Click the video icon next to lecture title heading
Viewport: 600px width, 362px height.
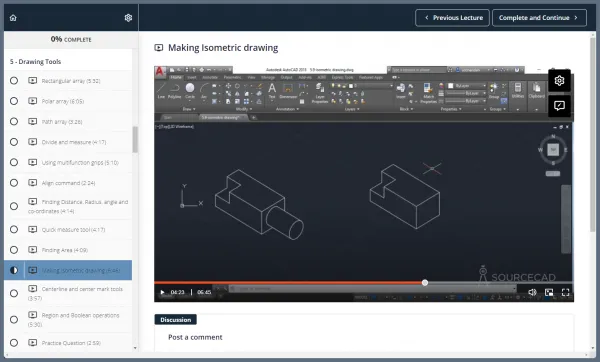click(158, 48)
